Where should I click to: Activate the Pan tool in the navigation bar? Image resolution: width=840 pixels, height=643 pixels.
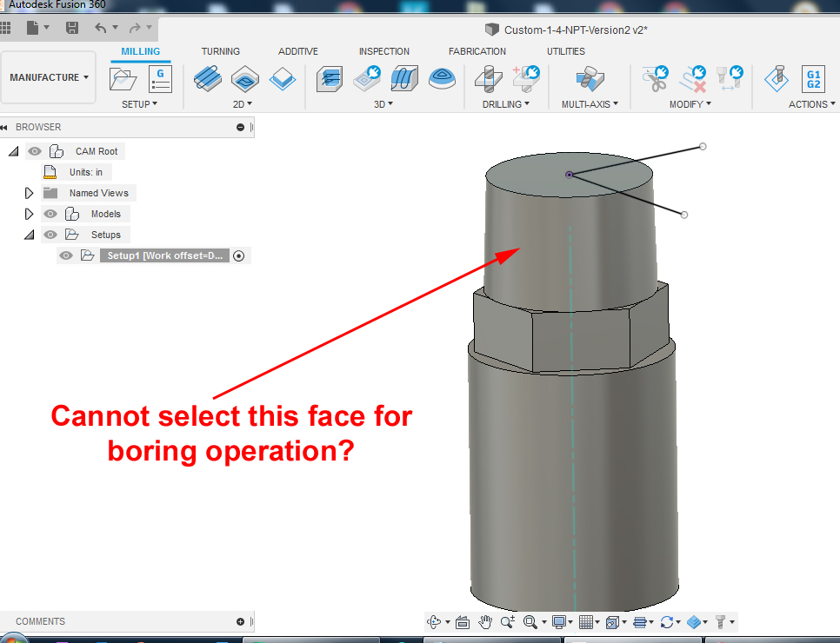click(485, 621)
